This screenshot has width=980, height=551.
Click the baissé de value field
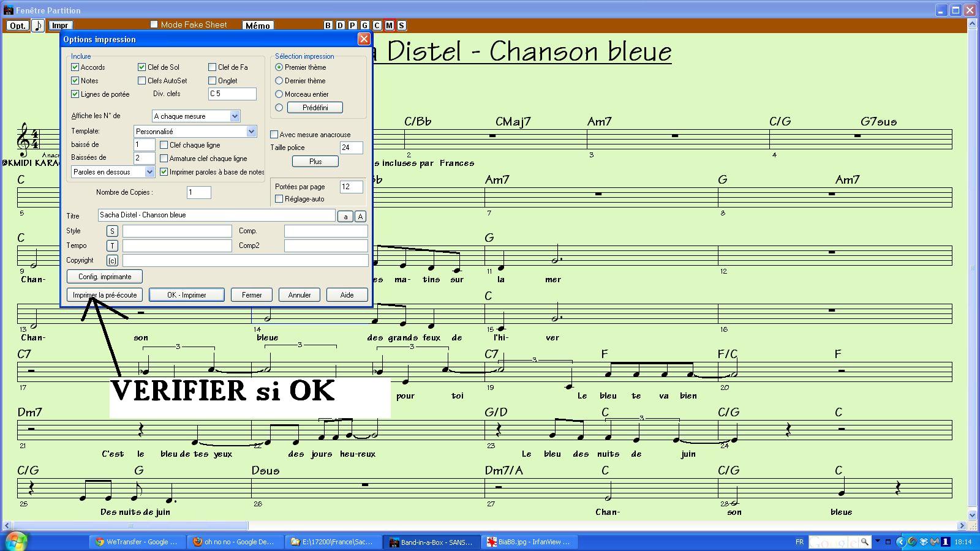click(144, 144)
